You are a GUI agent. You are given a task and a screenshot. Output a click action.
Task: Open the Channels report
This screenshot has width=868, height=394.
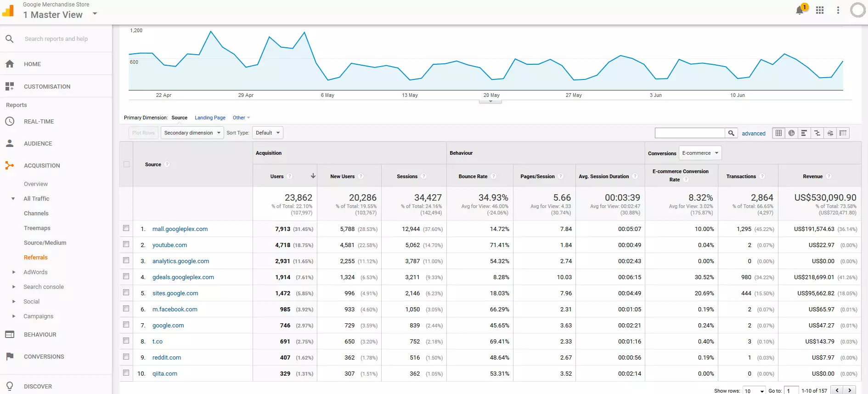point(36,214)
